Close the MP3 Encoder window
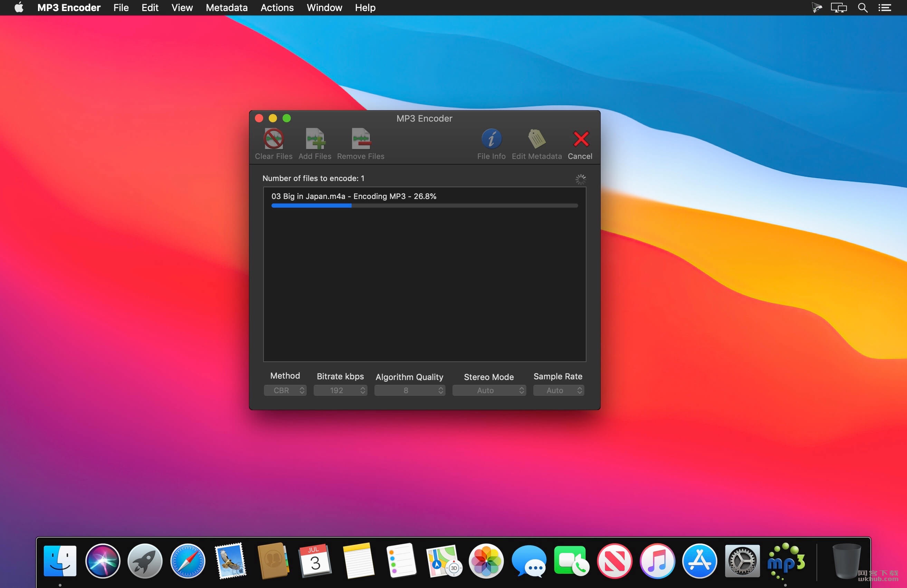Image resolution: width=907 pixels, height=588 pixels. coord(259,118)
